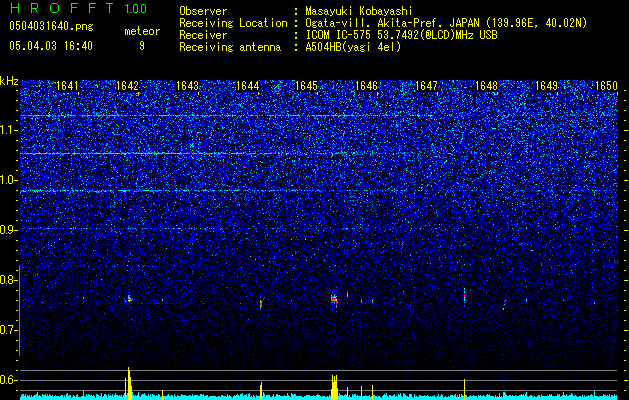The image size is (629, 400).
Task: Click the 1.0 kHz frequency label
Action: [9, 180]
